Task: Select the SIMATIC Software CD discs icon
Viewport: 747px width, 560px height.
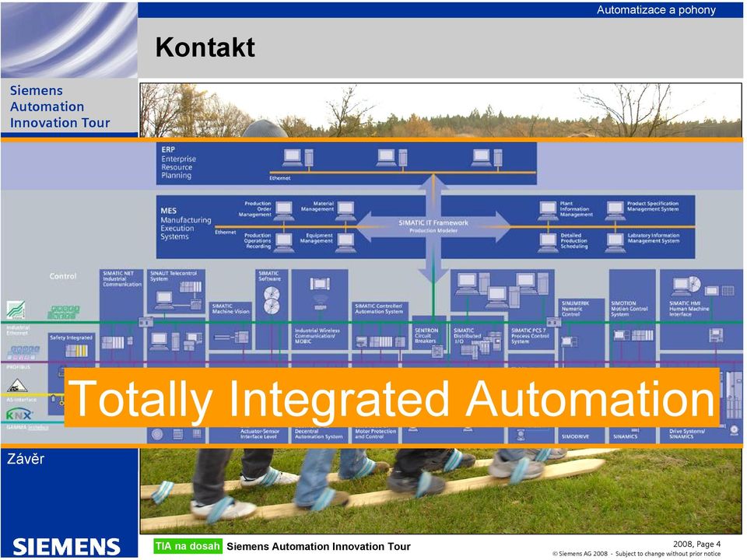Action: click(x=272, y=300)
